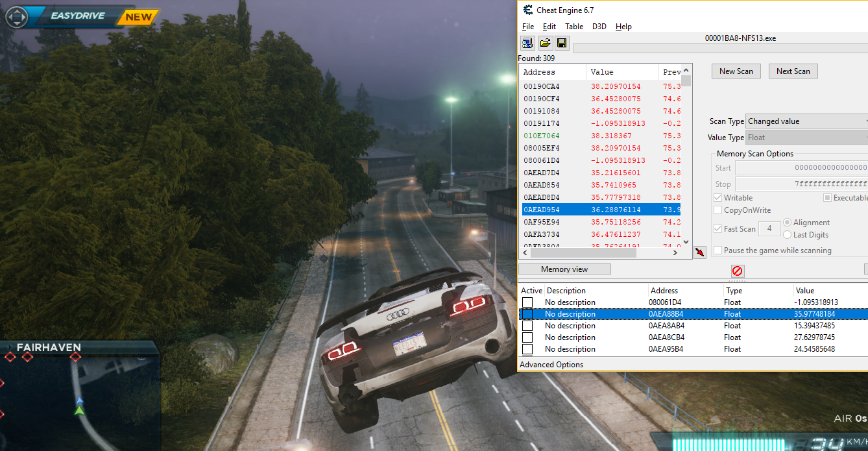Screen dimensions: 868x451
Task: Click value 27.62978745 in address list
Action: 814,337
